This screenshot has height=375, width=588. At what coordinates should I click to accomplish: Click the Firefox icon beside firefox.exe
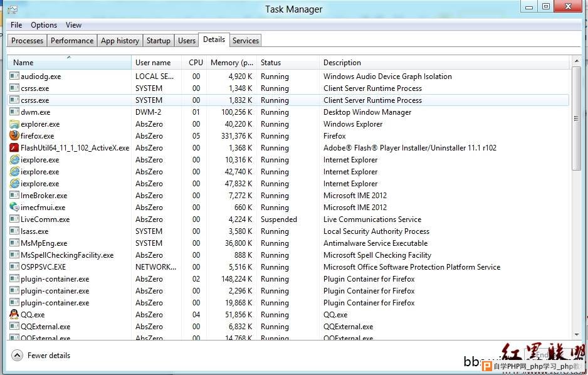[x=14, y=135]
